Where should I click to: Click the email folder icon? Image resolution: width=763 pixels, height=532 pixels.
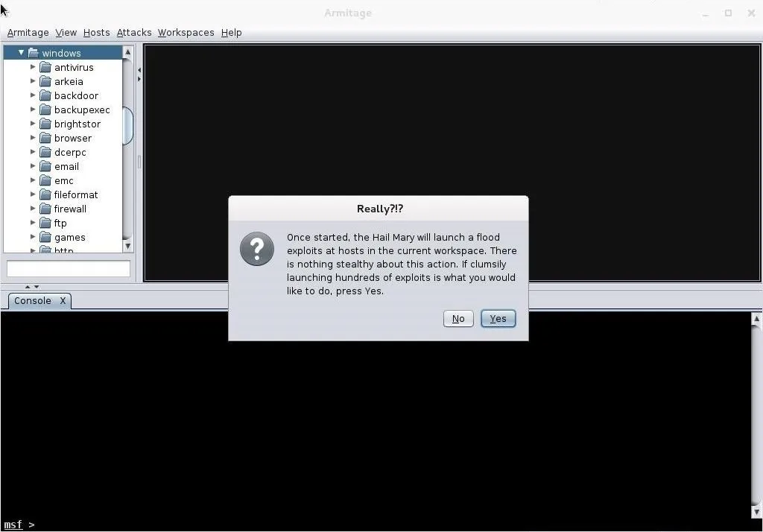pyautogui.click(x=45, y=166)
